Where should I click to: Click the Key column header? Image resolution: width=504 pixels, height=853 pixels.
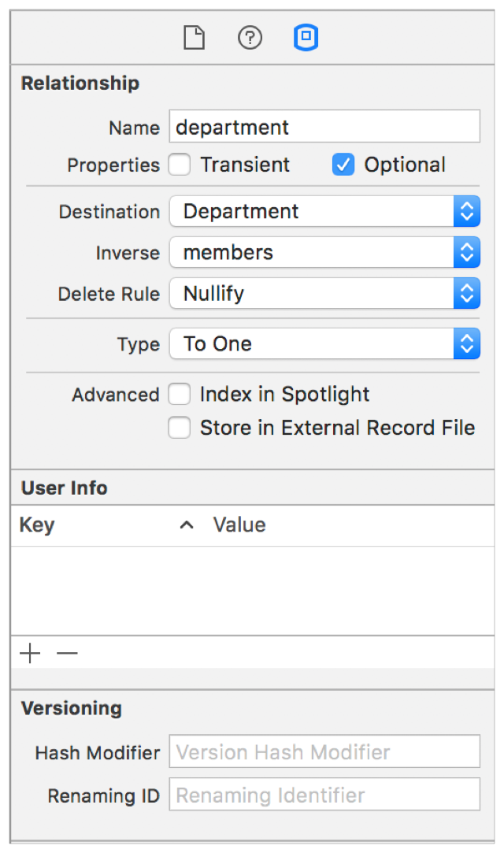pyautogui.click(x=37, y=525)
